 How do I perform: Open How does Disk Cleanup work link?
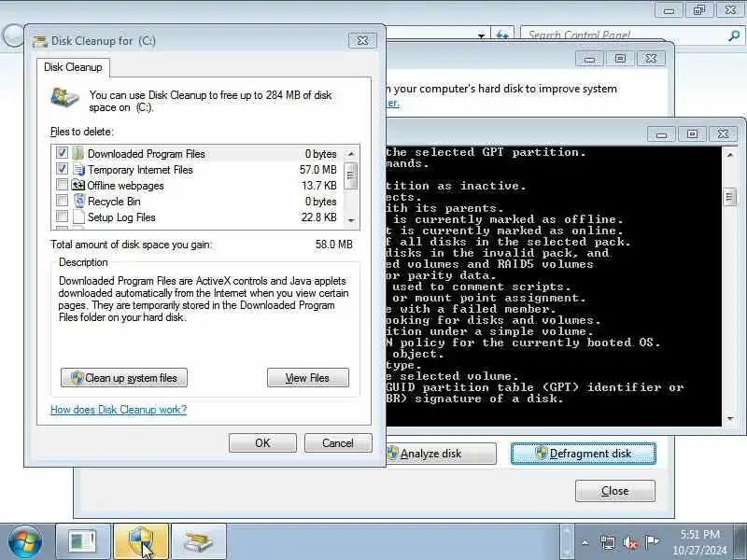click(x=119, y=410)
